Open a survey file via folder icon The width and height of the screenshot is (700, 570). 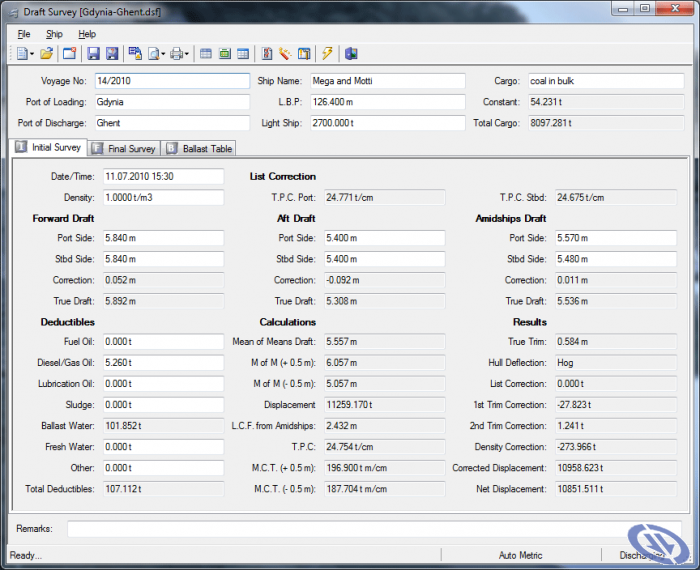(x=46, y=54)
